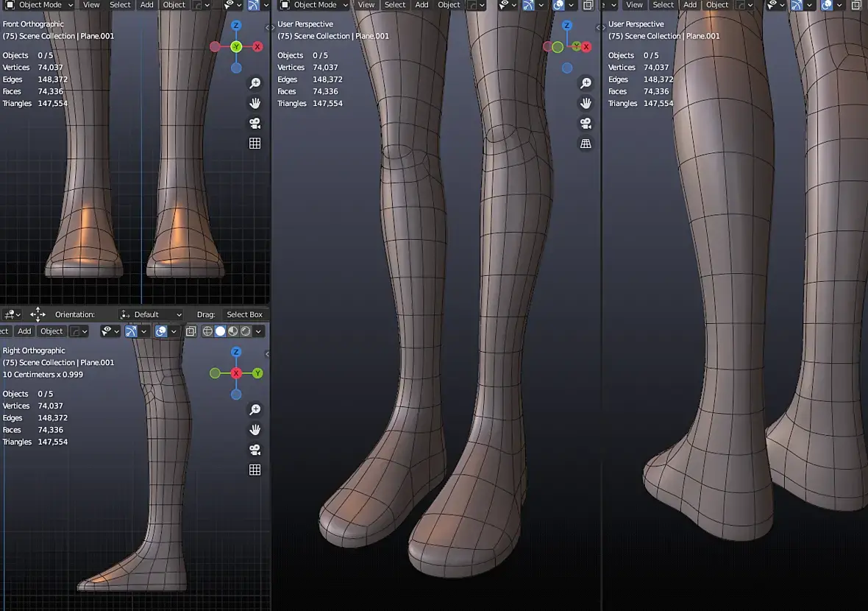Click red X axis gizmo in Front Orthographic viewport

[258, 46]
